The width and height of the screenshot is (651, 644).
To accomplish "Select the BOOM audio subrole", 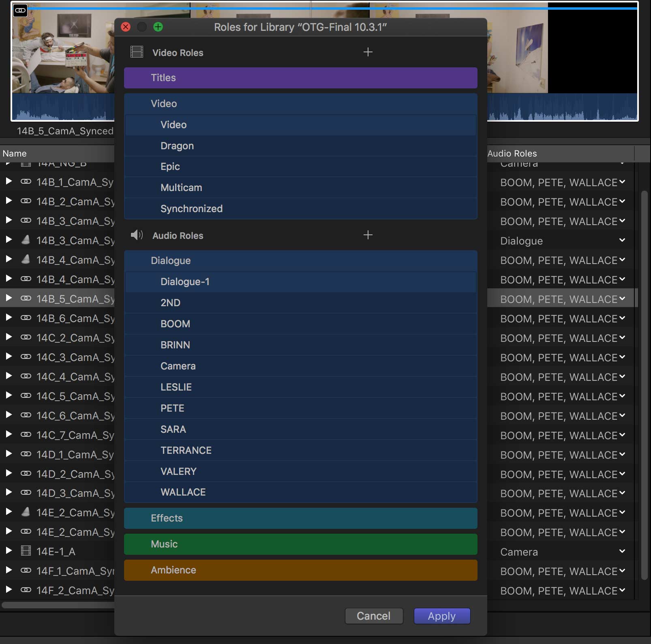I will coord(300,324).
